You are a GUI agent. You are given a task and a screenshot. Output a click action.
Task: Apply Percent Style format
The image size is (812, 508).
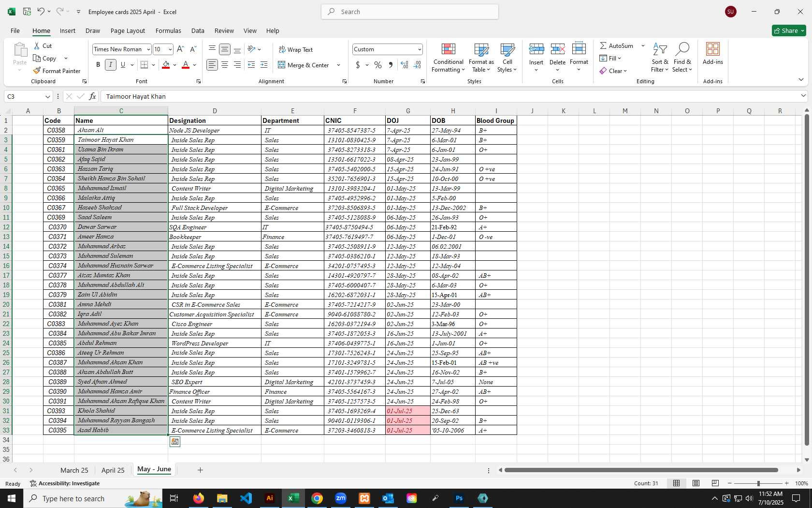[x=378, y=65]
